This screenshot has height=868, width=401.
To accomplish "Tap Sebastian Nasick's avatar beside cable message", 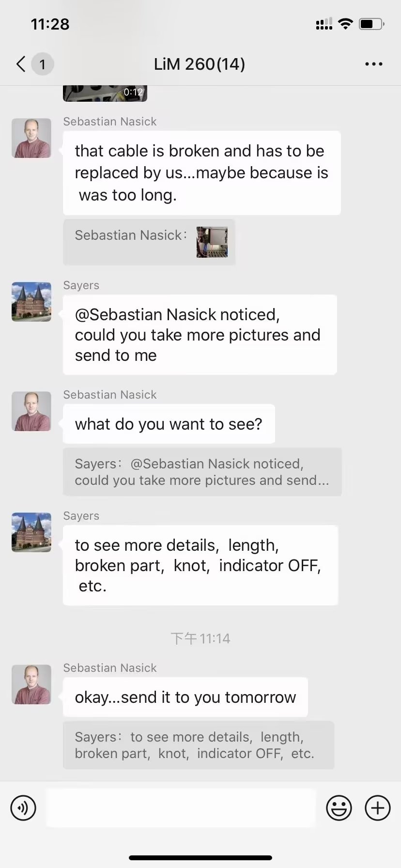I will coord(31,138).
